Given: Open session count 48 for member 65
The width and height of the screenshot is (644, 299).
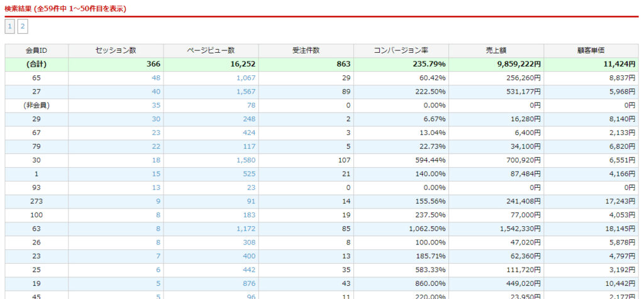Looking at the screenshot, I should (x=156, y=78).
